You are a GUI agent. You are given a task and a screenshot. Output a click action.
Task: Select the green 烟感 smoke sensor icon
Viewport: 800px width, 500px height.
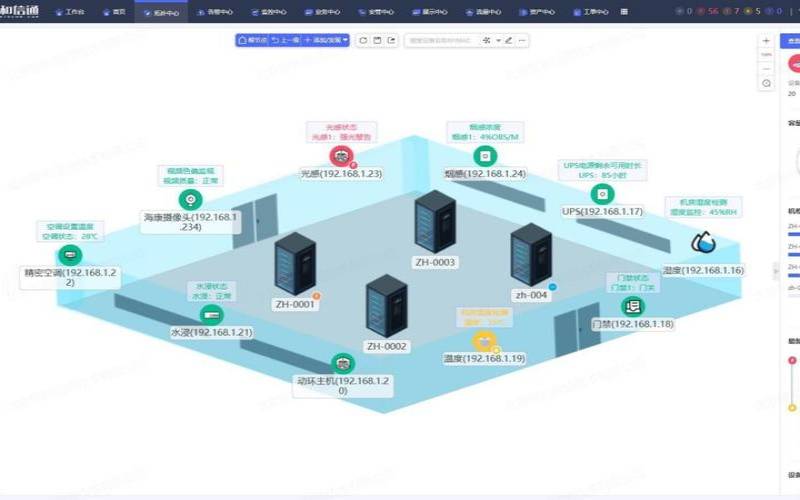[485, 156]
